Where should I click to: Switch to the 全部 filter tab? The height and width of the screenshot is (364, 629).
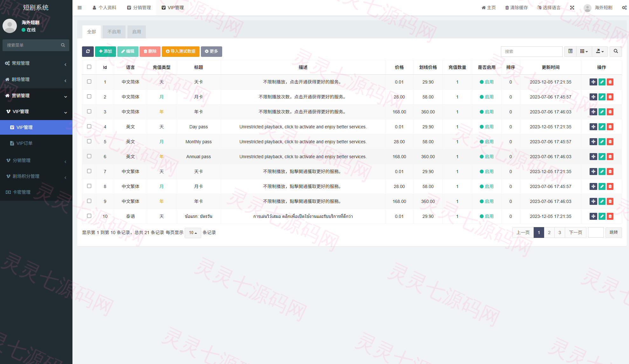[x=92, y=32]
